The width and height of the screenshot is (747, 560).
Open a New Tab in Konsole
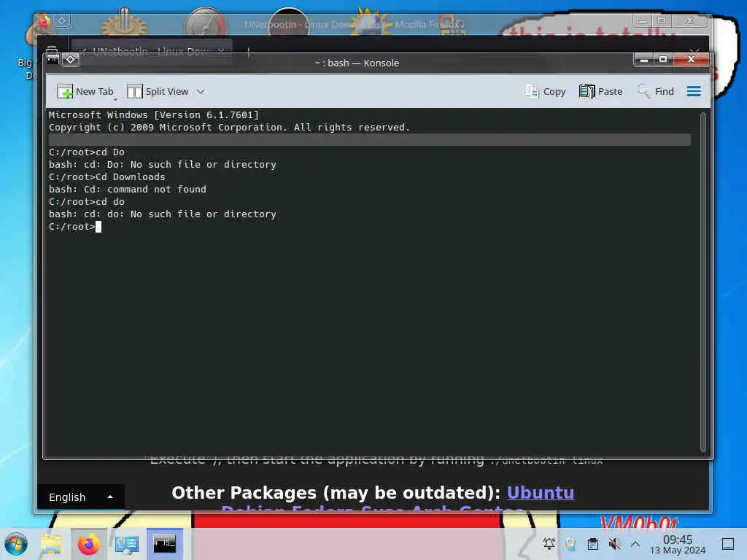[85, 91]
